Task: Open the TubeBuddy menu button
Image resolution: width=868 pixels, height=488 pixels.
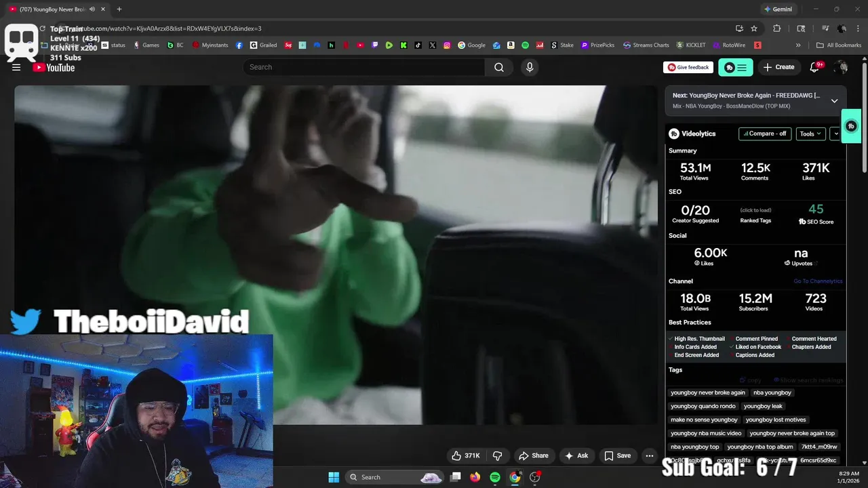Action: click(x=736, y=67)
